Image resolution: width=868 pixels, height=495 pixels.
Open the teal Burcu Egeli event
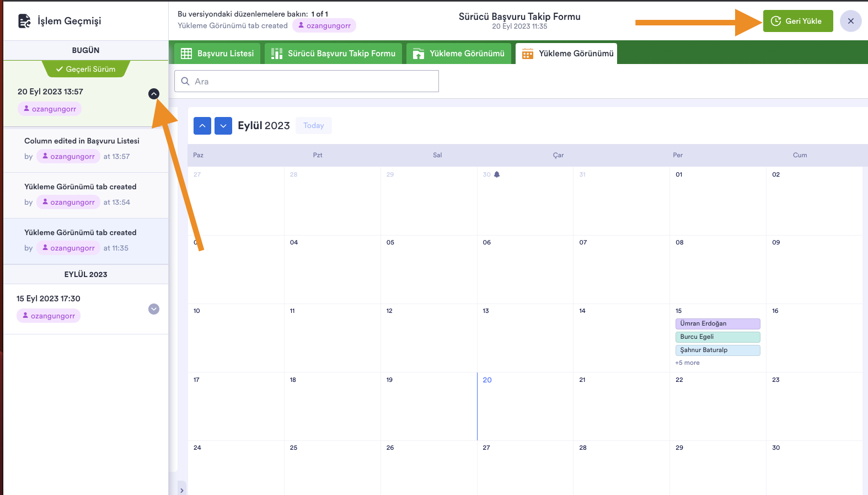[x=717, y=337]
